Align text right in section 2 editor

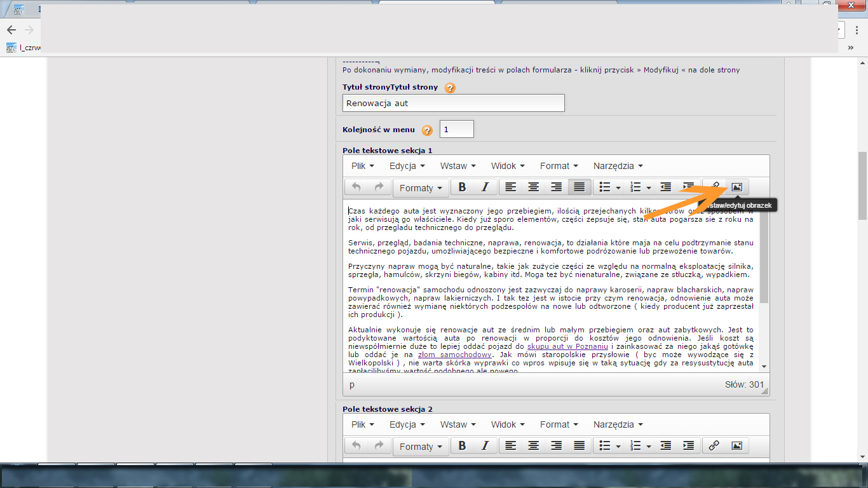point(556,446)
